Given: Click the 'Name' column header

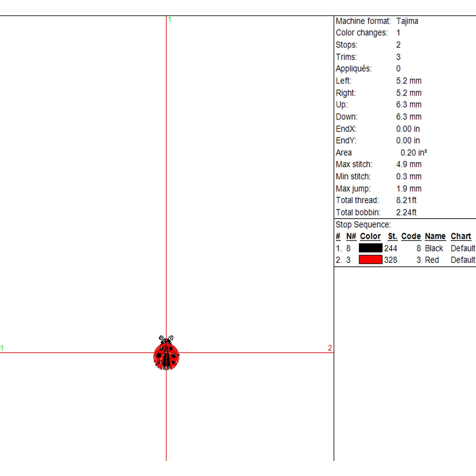Looking at the screenshot, I should coord(435,236).
